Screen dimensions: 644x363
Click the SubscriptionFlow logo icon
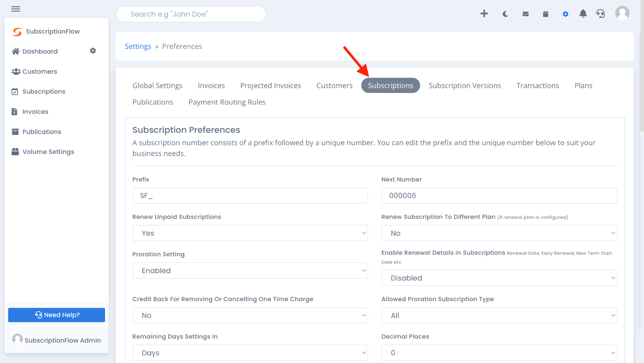click(17, 32)
